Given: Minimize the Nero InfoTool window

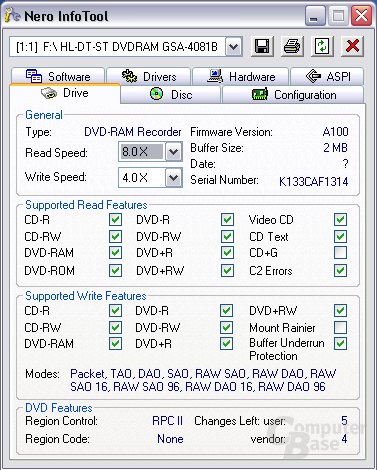Looking at the screenshot, I should click(315, 15).
